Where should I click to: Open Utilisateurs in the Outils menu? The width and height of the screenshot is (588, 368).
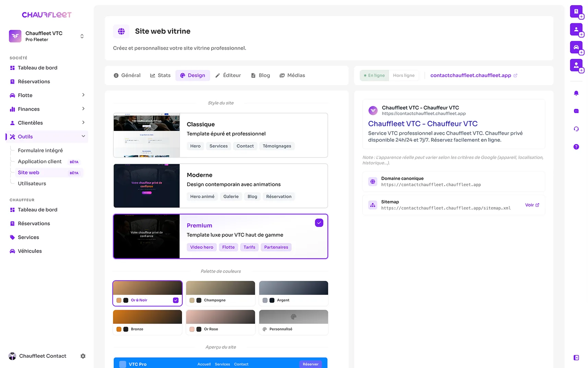coord(32,183)
